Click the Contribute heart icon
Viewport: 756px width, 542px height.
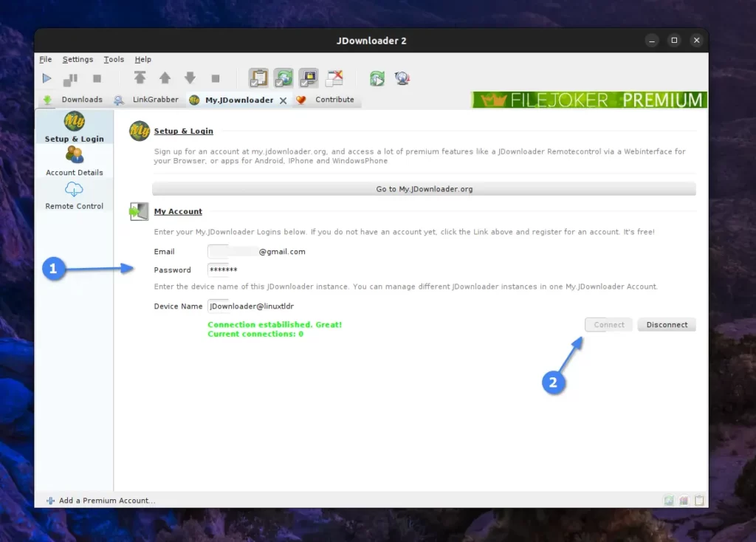[301, 100]
